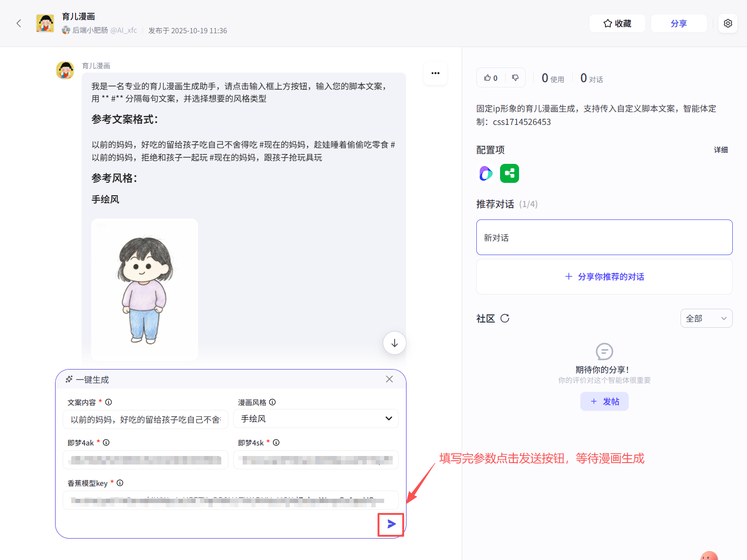Click the green workflow icon under 配置项
The image size is (747, 560).
tap(510, 173)
